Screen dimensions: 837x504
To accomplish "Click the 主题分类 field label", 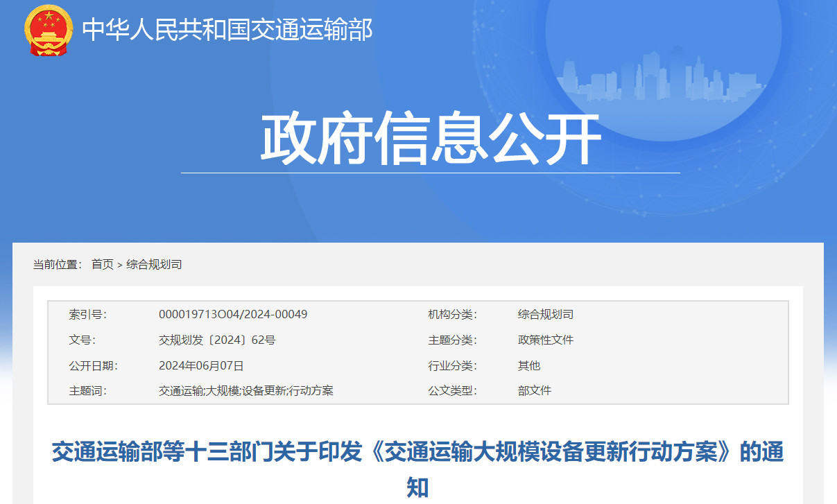I will tap(453, 340).
